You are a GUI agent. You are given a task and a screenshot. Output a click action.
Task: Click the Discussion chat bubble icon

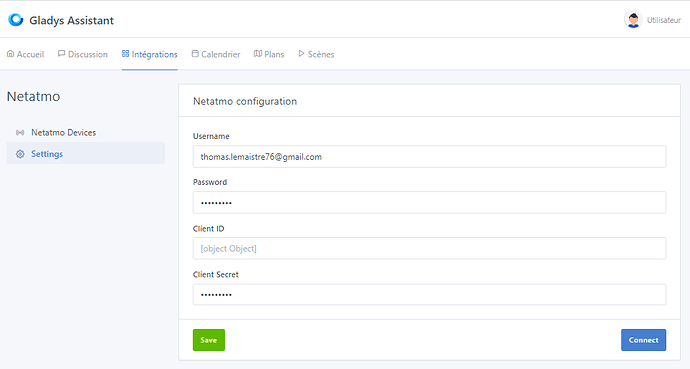(x=62, y=54)
